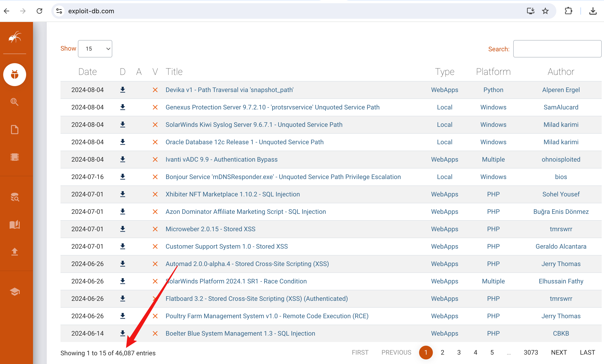Click the unverified X for Ivanti vADC
Image resolution: width=604 pixels, height=364 pixels.
(x=155, y=160)
